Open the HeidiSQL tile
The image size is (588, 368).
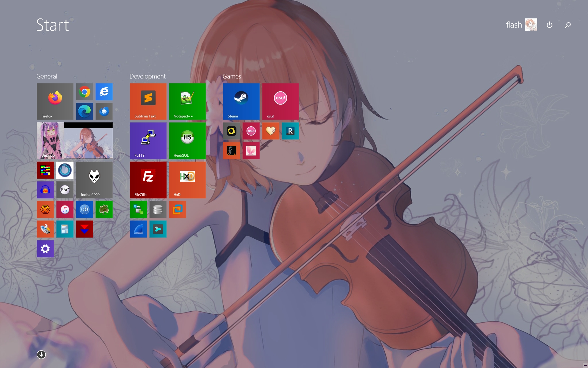pos(187,141)
